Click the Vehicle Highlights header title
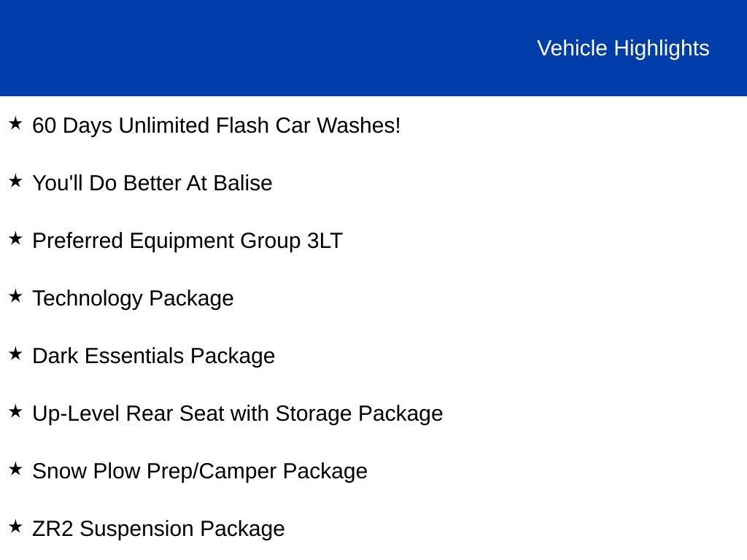 coord(623,48)
